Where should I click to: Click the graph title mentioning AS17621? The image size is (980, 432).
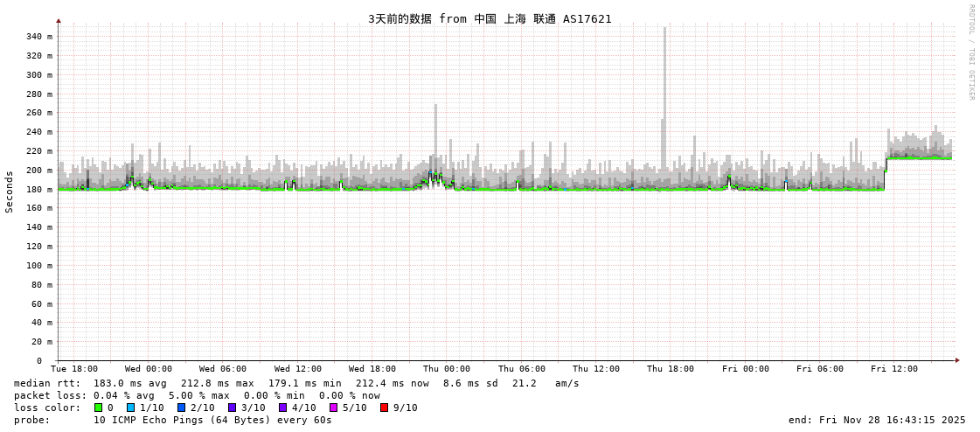pos(490,18)
